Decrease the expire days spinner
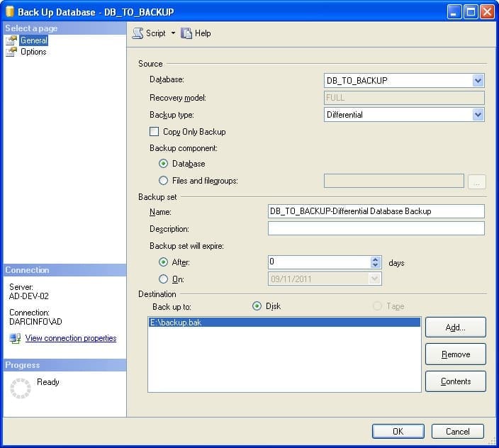499x448 pixels. 375,265
